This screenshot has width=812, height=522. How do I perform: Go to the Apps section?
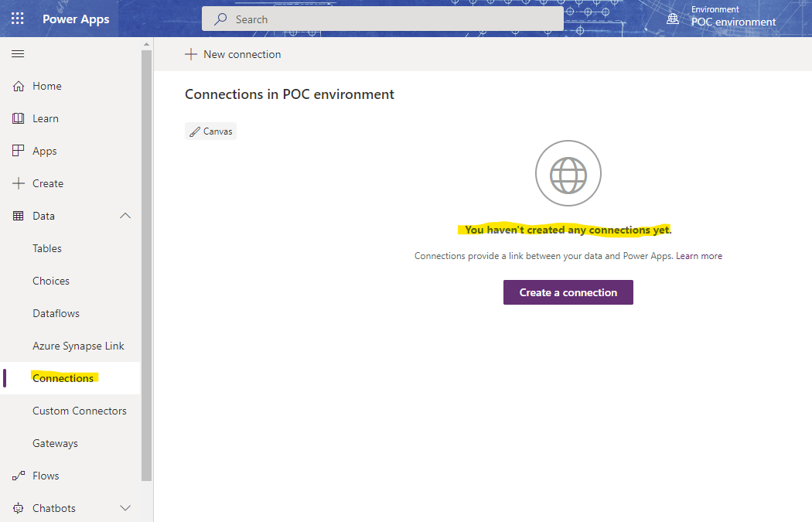pos(44,150)
